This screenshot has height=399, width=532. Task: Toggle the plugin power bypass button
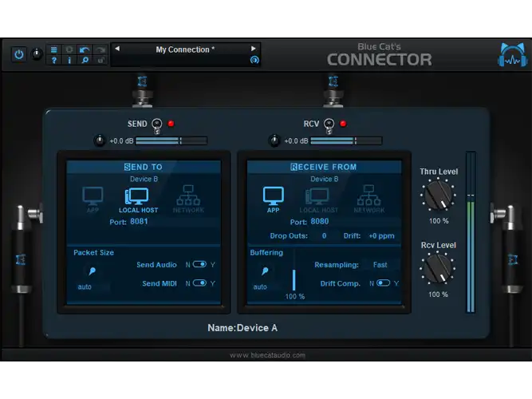coord(18,54)
